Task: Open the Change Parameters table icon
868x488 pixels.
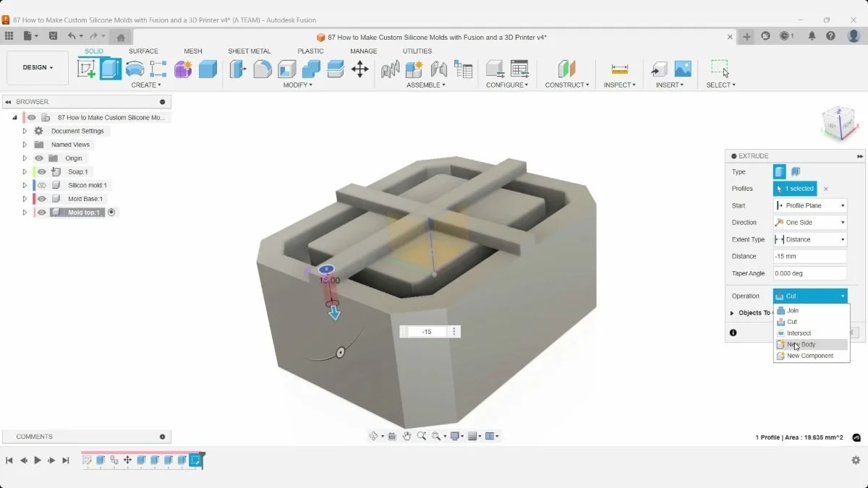Action: 519,69
